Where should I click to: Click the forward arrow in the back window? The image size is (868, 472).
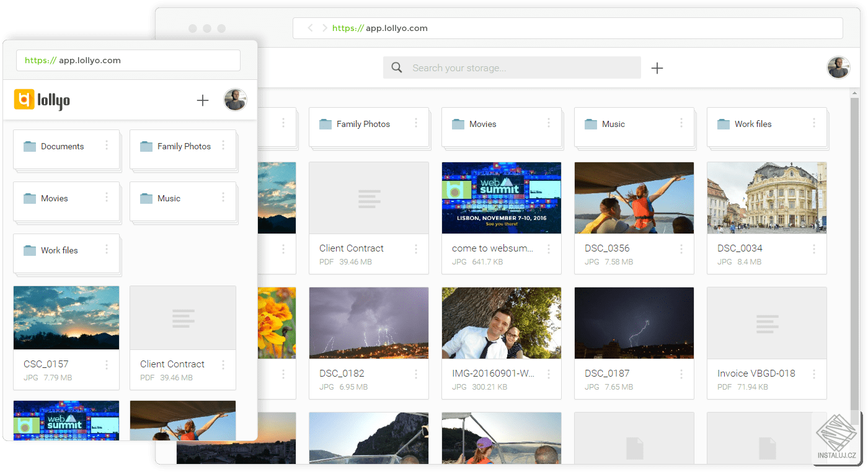click(324, 28)
